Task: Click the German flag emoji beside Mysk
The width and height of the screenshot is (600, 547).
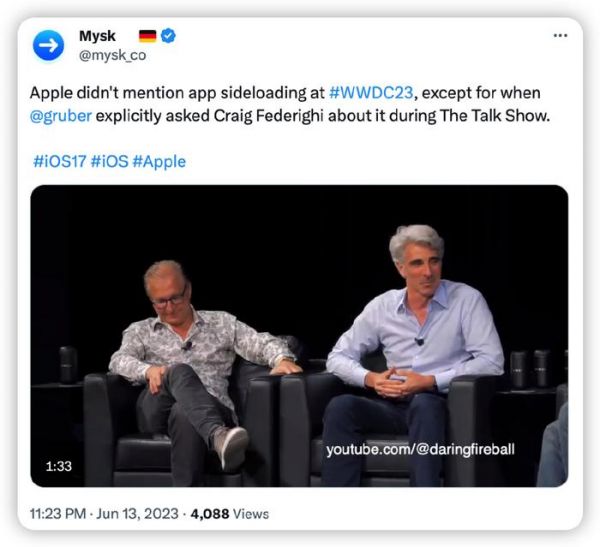Action: coord(147,36)
